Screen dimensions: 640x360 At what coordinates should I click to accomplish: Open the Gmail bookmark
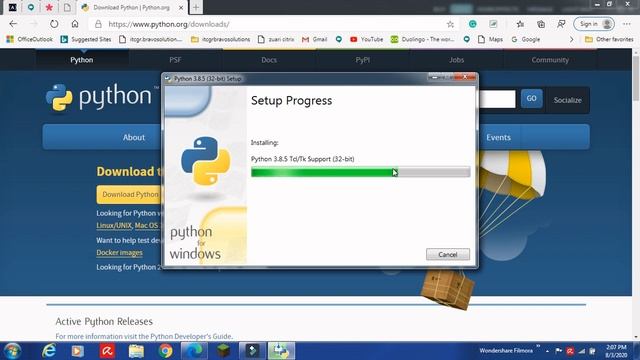(x=314, y=39)
